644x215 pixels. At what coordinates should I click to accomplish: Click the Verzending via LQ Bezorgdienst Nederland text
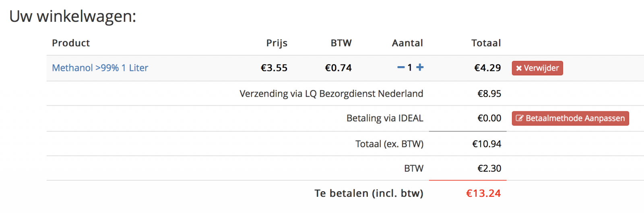coord(331,94)
